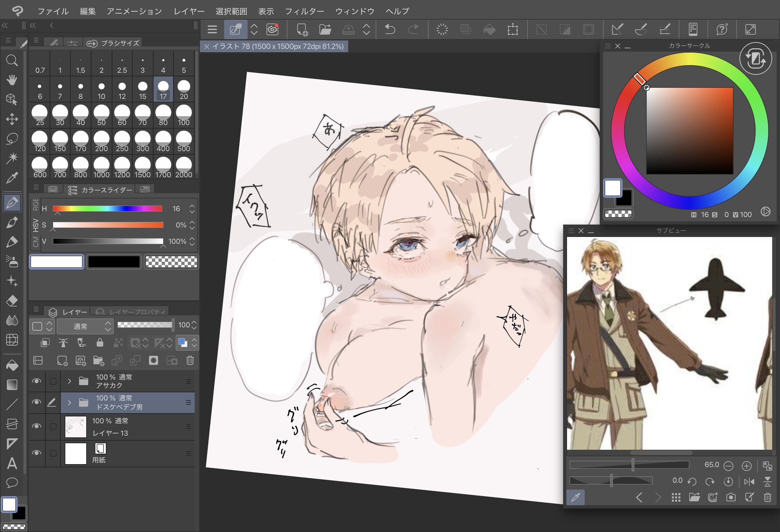Viewport: 780px width, 532px height.
Task: Click the Open file folder icon
Action: pos(325,29)
